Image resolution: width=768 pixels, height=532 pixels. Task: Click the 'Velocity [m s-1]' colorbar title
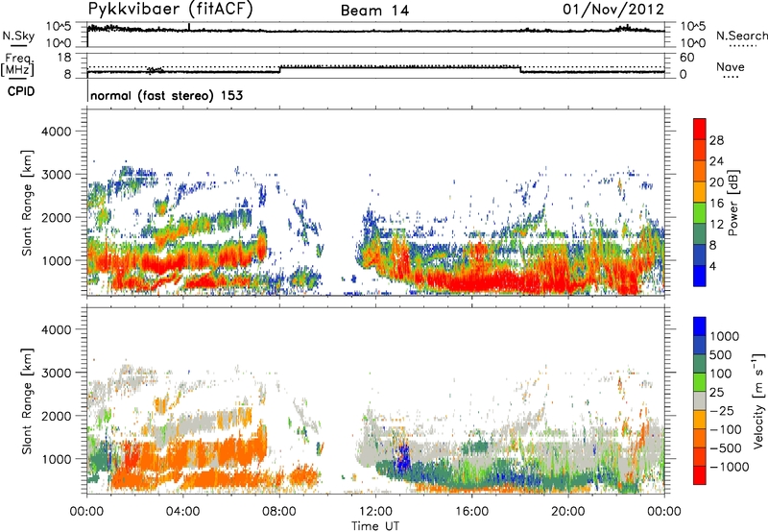point(758,400)
